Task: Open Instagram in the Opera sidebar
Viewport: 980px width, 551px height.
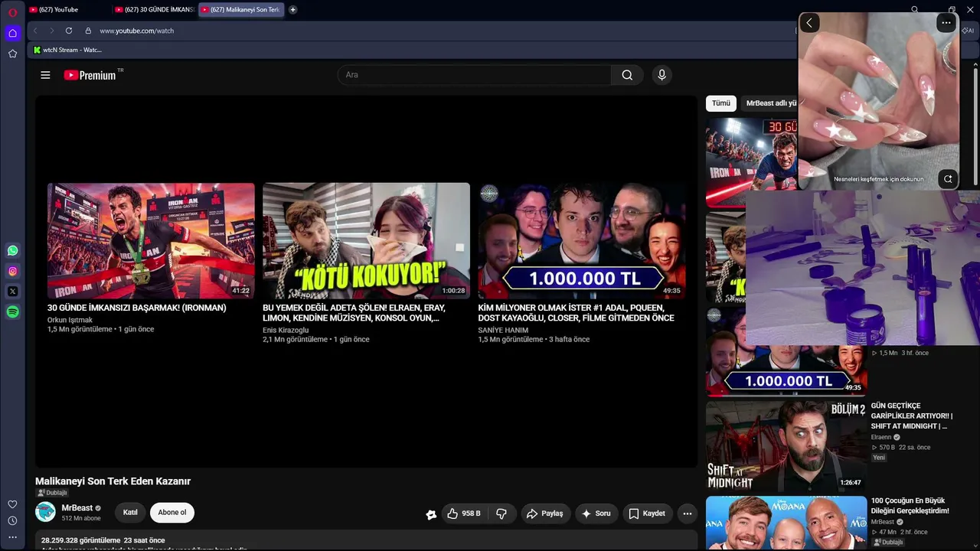Action: [x=12, y=271]
